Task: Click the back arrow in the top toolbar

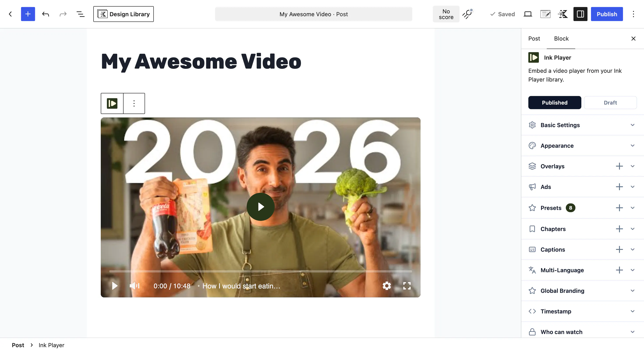Action: [x=10, y=14]
